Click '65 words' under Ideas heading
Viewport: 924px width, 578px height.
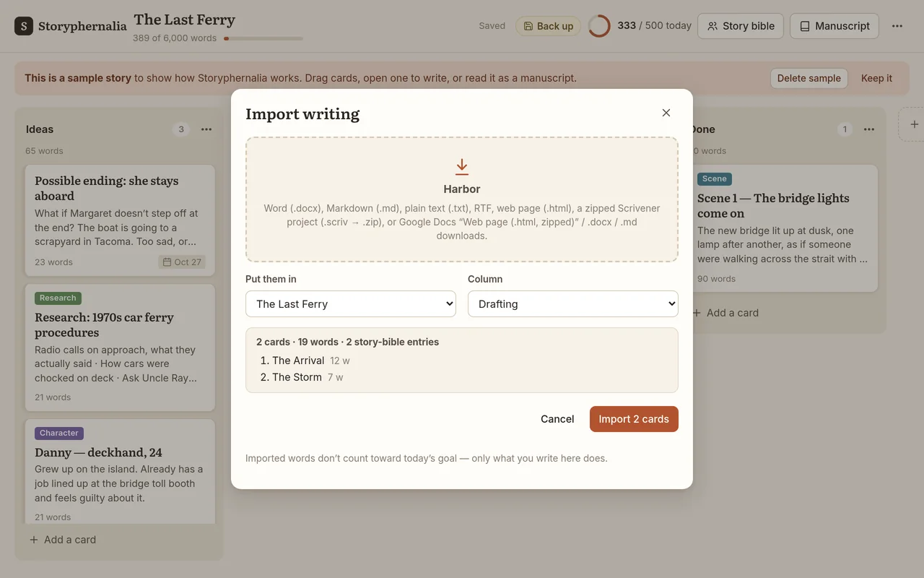[x=44, y=151]
